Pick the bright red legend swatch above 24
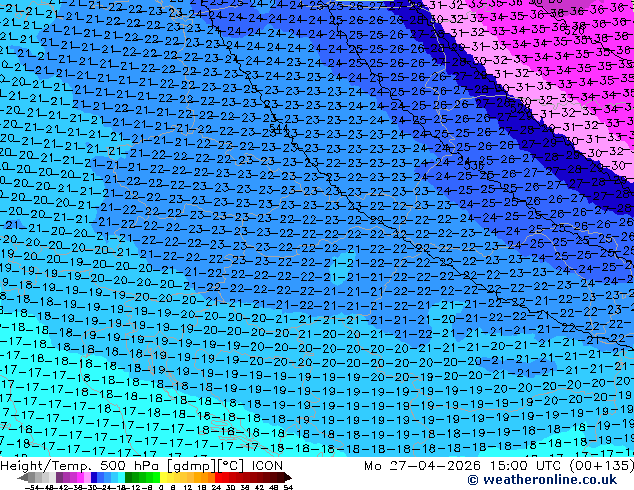Image resolution: width=634 pixels, height=490 pixels. point(218,477)
